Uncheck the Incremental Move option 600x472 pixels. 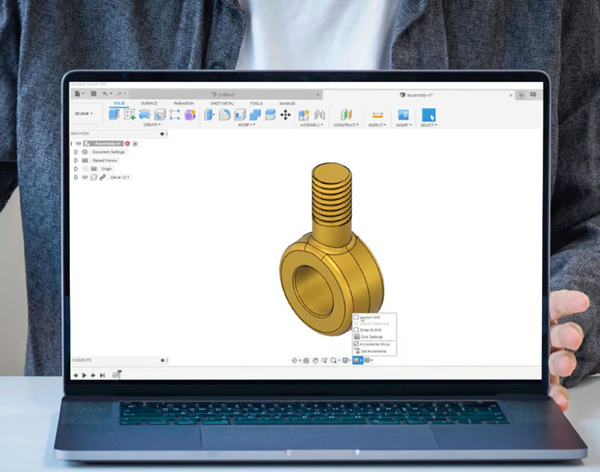point(355,344)
